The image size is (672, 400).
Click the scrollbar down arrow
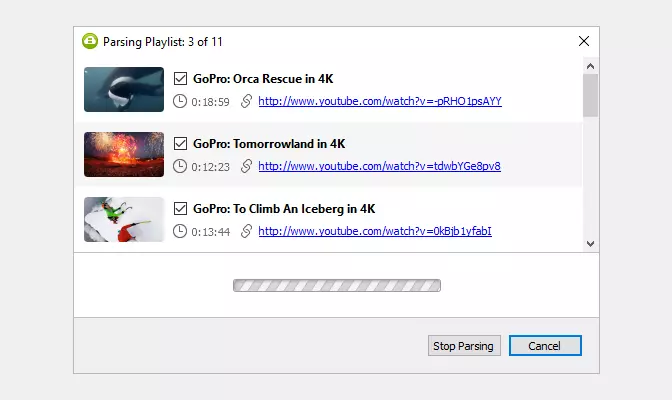[591, 244]
